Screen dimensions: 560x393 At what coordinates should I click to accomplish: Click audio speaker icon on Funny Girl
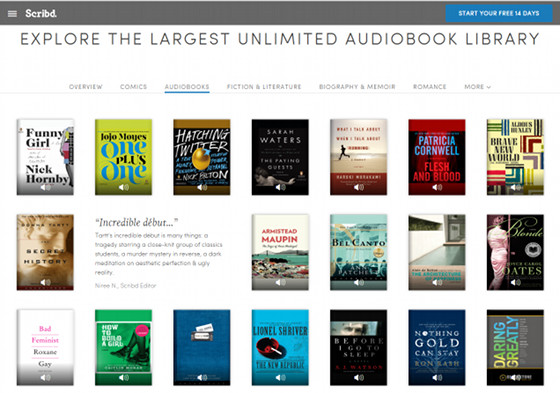[x=45, y=187]
